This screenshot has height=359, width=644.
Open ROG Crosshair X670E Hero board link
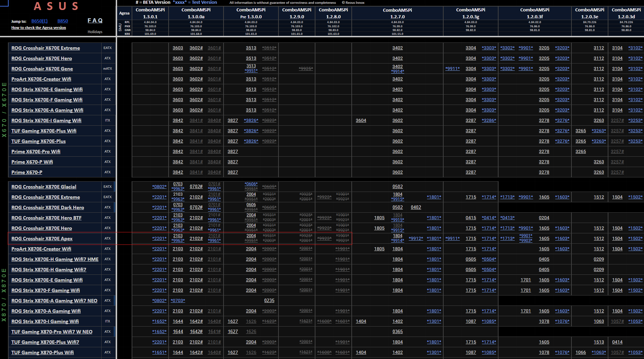click(x=42, y=58)
